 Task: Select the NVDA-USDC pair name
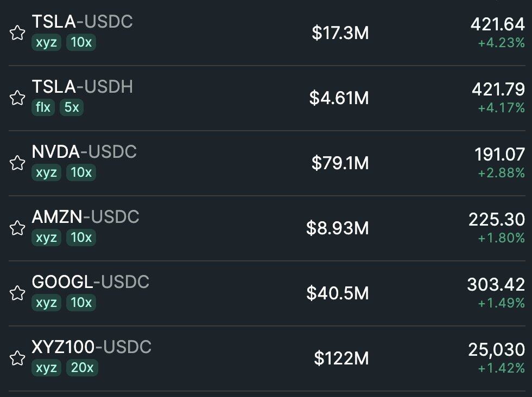click(x=84, y=152)
